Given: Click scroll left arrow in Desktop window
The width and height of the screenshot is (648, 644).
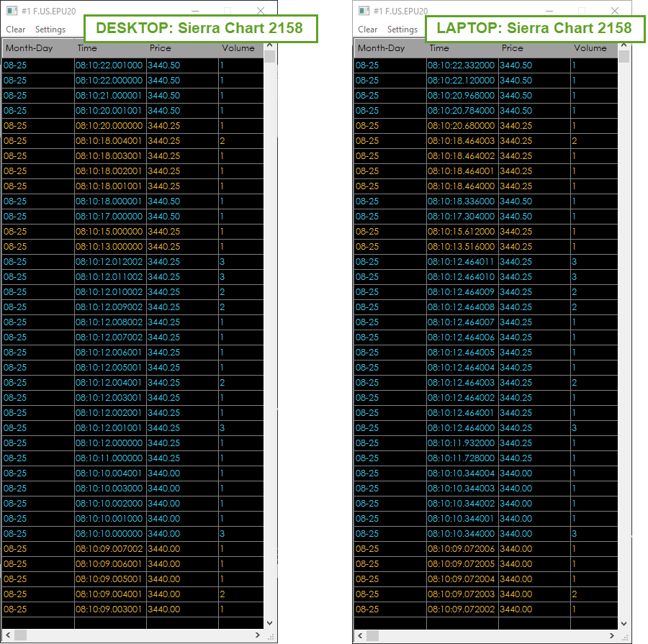Looking at the screenshot, I should 8,635.
